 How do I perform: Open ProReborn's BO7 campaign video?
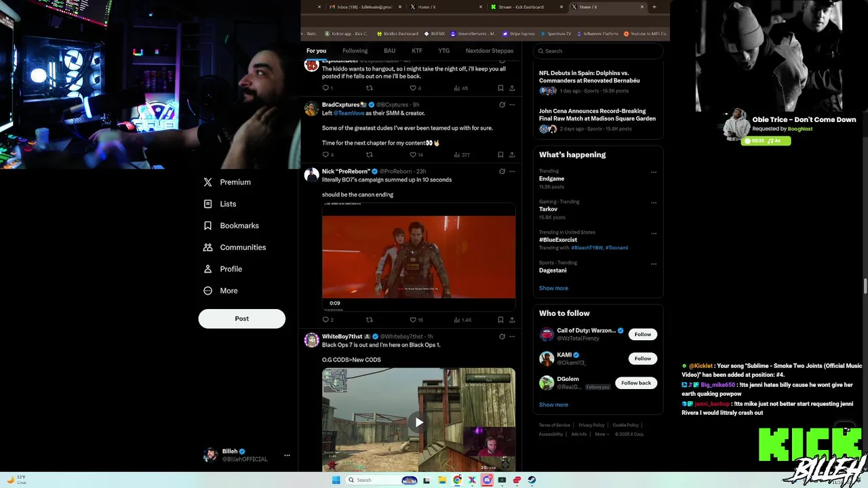pos(418,257)
